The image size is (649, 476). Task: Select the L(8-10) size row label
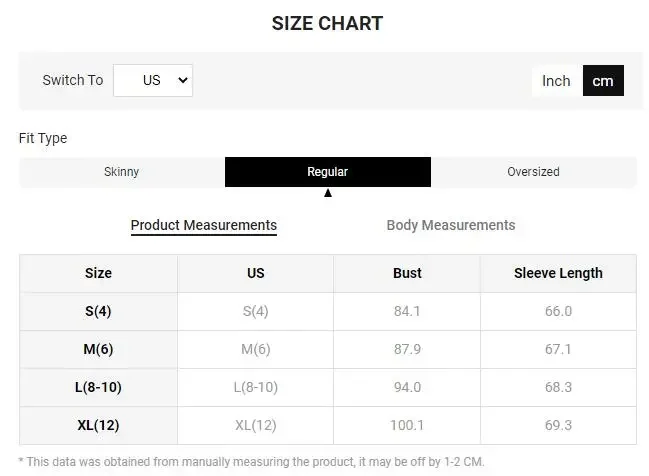coord(99,387)
